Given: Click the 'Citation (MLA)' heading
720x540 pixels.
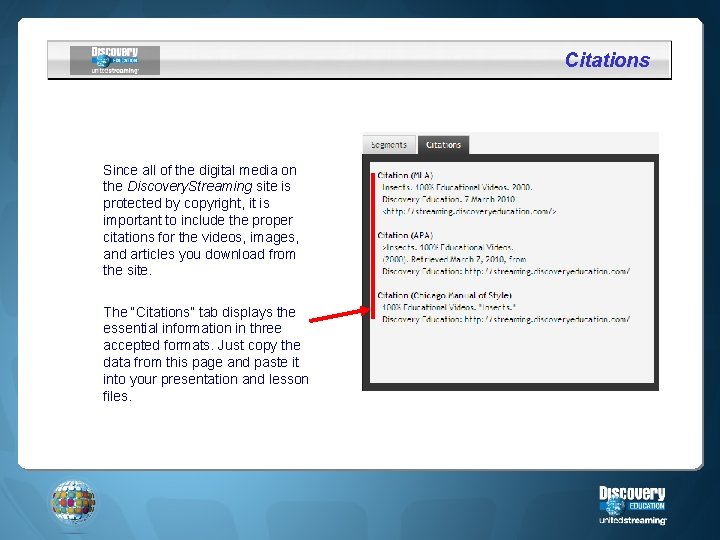Looking at the screenshot, I should (405, 175).
